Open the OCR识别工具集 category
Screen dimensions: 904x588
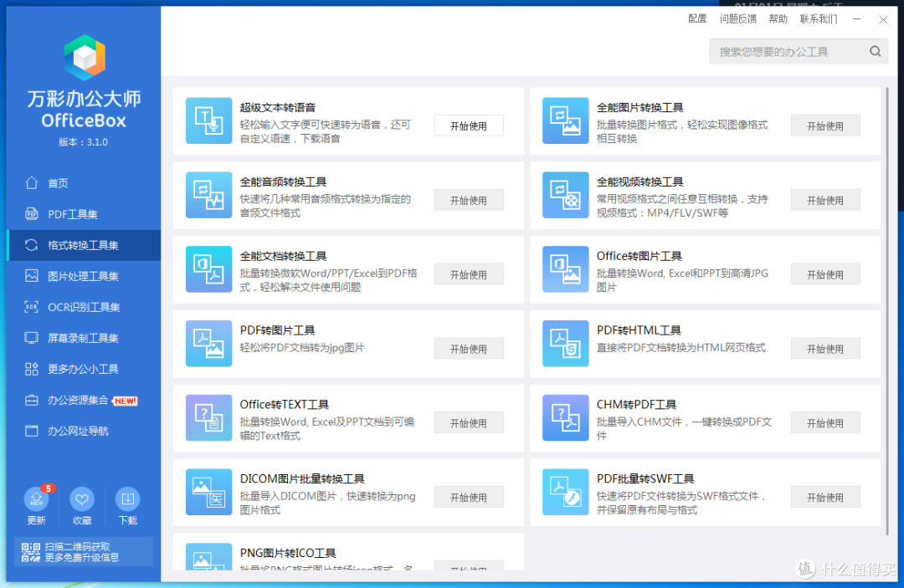tap(83, 307)
